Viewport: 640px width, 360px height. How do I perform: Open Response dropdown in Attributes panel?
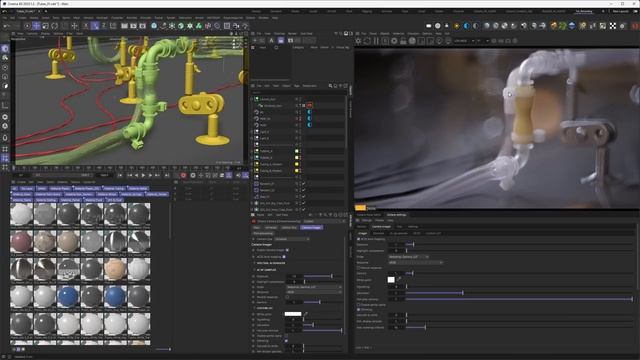click(x=314, y=292)
